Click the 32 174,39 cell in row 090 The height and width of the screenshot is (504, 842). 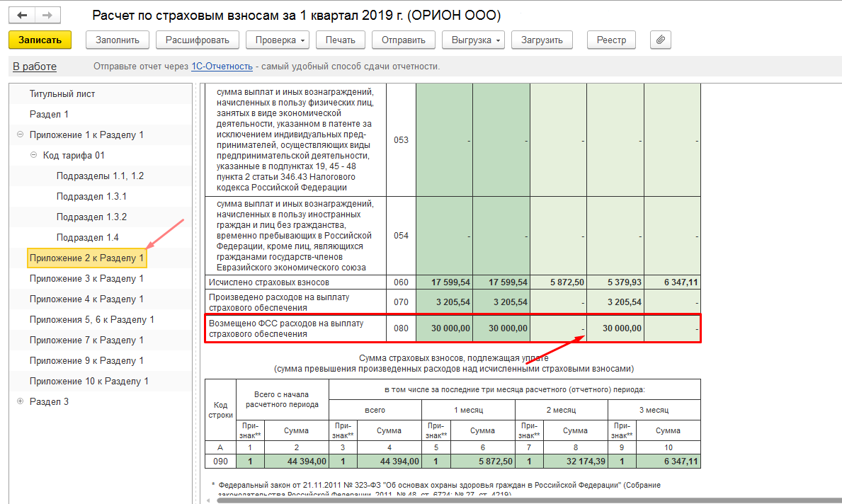click(x=575, y=461)
